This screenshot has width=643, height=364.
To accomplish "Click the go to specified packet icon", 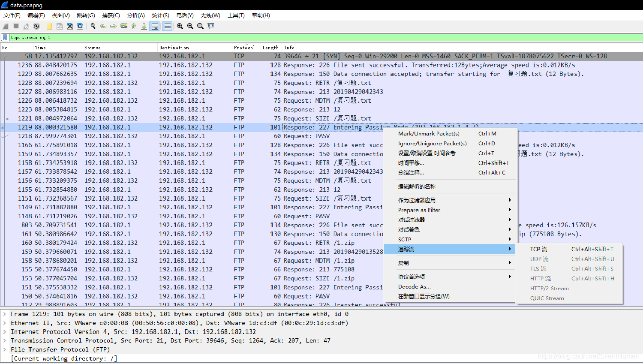I will click(124, 26).
